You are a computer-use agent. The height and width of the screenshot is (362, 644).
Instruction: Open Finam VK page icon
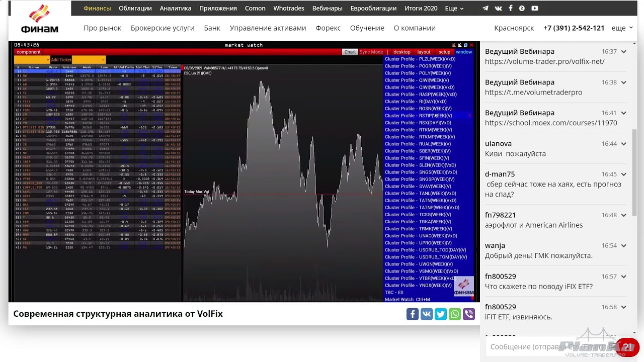coord(498,8)
